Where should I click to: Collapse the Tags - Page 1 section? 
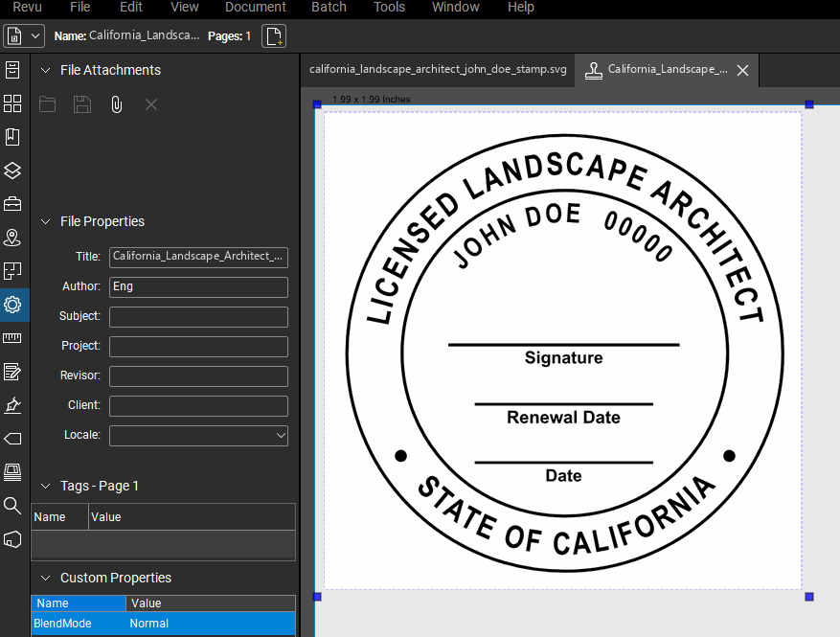tap(46, 486)
